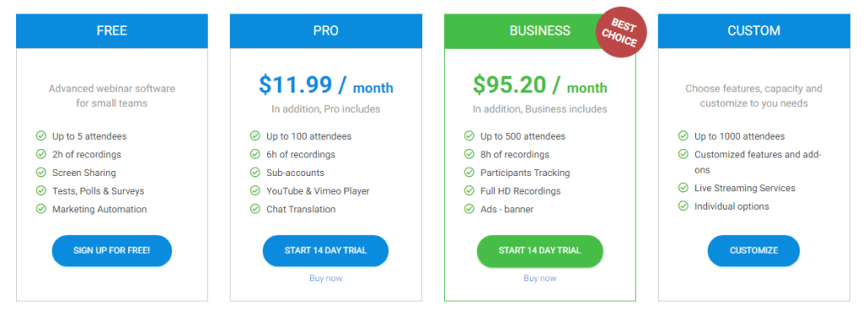This screenshot has width=868, height=314.
Task: Select the CUSTOM plan header
Action: click(754, 31)
